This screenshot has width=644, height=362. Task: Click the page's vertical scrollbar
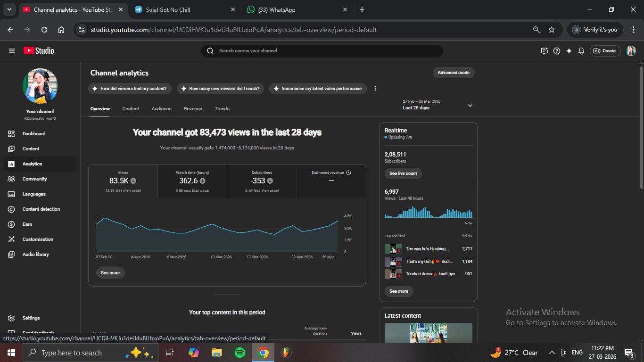point(641,127)
